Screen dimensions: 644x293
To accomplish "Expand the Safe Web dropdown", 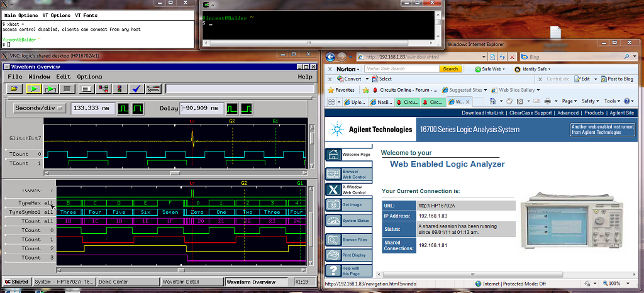I will tap(504, 69).
